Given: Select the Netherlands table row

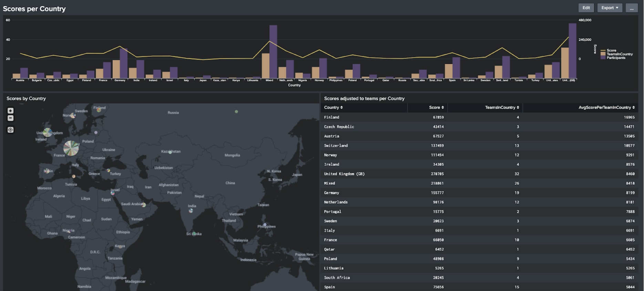Looking at the screenshot, I should (479, 202).
